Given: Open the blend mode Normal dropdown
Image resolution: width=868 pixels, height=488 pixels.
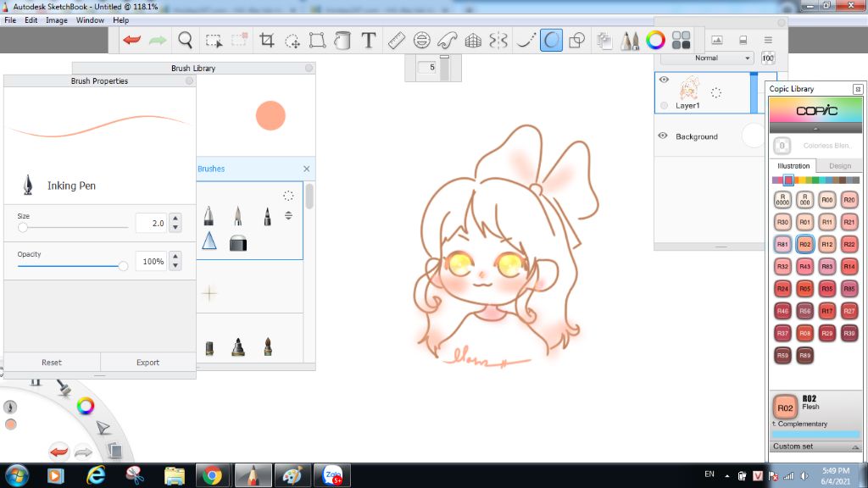Looking at the screenshot, I should 706,58.
